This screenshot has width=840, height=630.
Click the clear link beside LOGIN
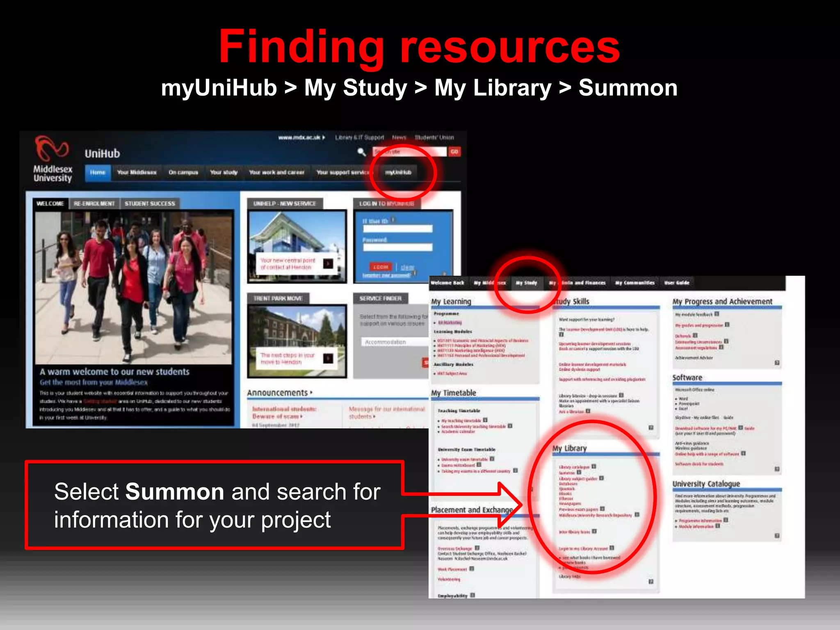coord(407,267)
